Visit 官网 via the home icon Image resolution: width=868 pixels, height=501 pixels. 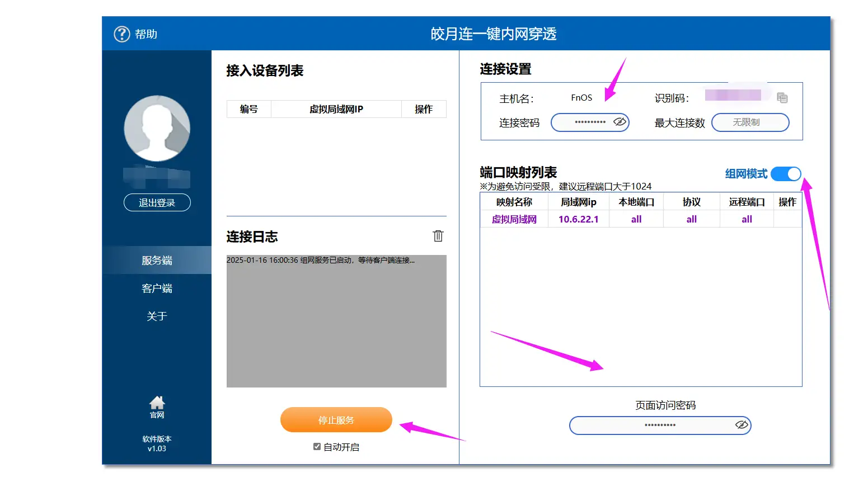[157, 404]
